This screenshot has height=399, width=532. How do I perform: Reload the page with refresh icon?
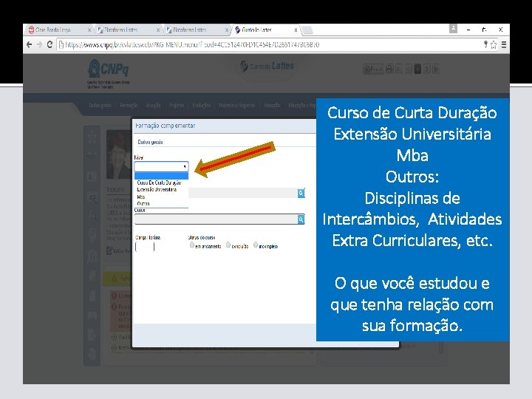coord(50,44)
